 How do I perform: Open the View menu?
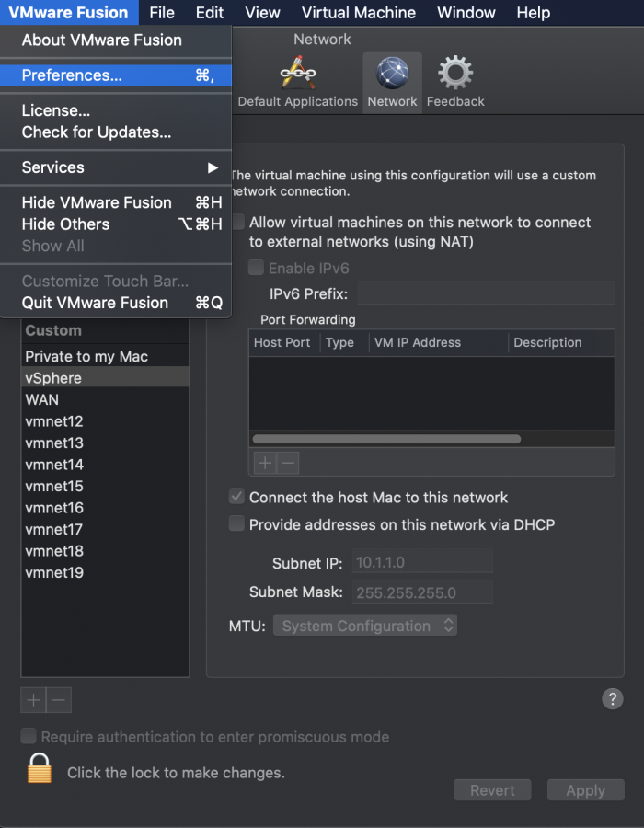[262, 12]
